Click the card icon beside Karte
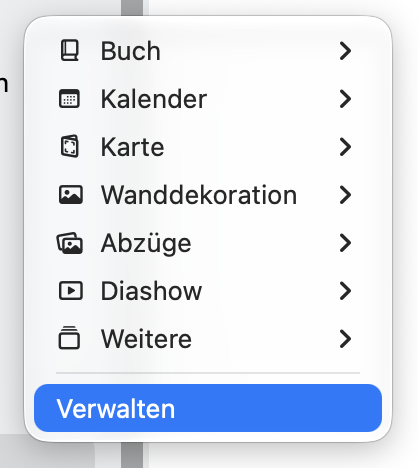Viewport: 418px width, 468px height. [70, 146]
